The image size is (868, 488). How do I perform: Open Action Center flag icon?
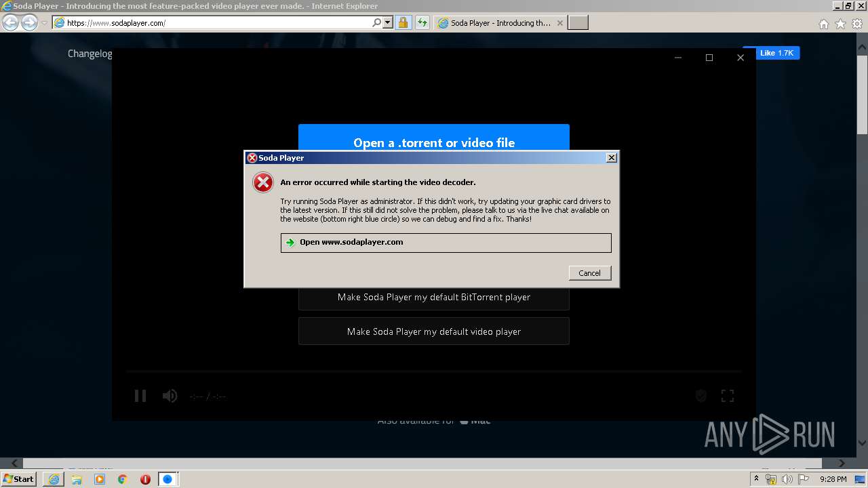803,479
